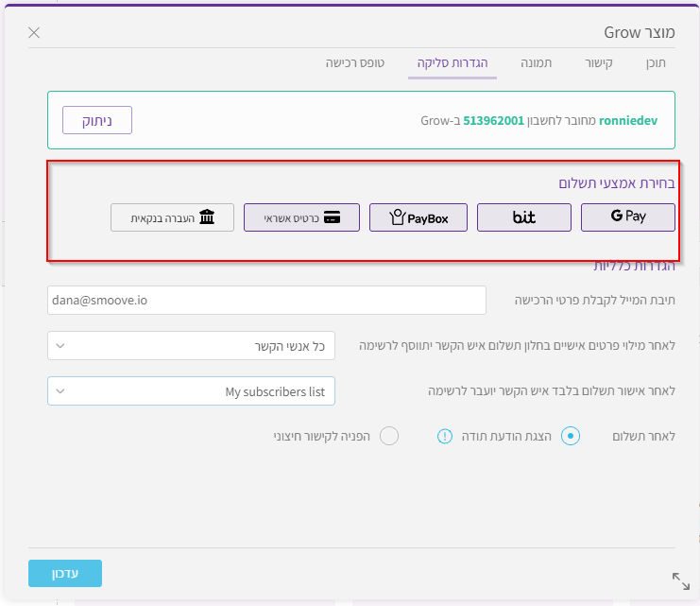Close the Grow product dialog
700x606 pixels.
tap(34, 33)
